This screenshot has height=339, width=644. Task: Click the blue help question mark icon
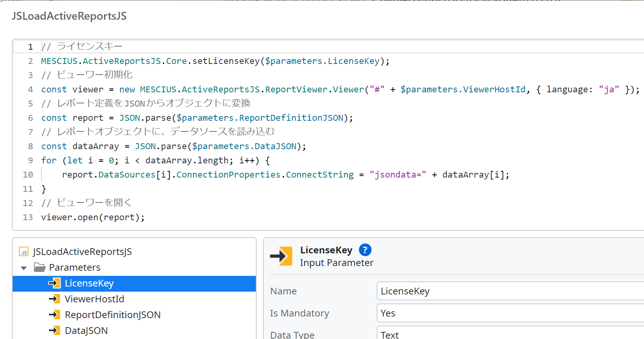tap(365, 250)
